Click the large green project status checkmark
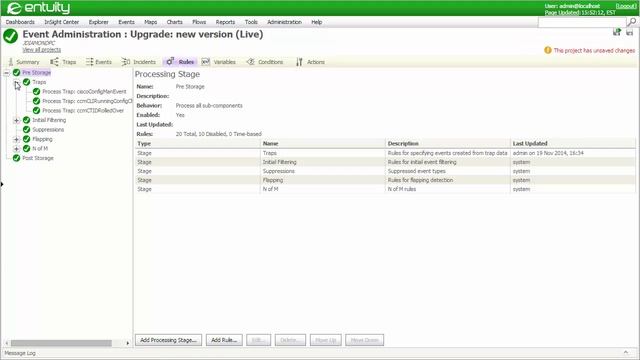This screenshot has width=640, height=360. tap(11, 36)
